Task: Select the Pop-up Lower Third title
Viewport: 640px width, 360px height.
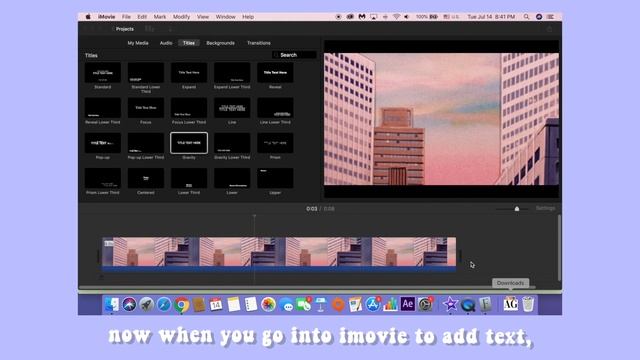Action: 146,143
